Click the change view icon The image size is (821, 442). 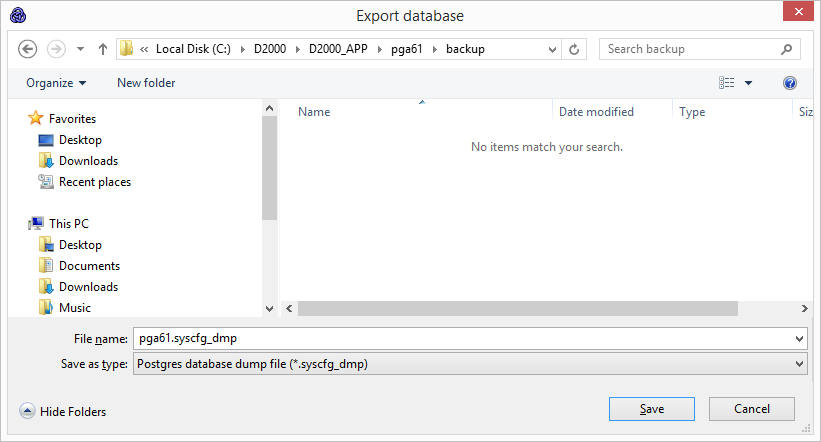click(x=727, y=83)
